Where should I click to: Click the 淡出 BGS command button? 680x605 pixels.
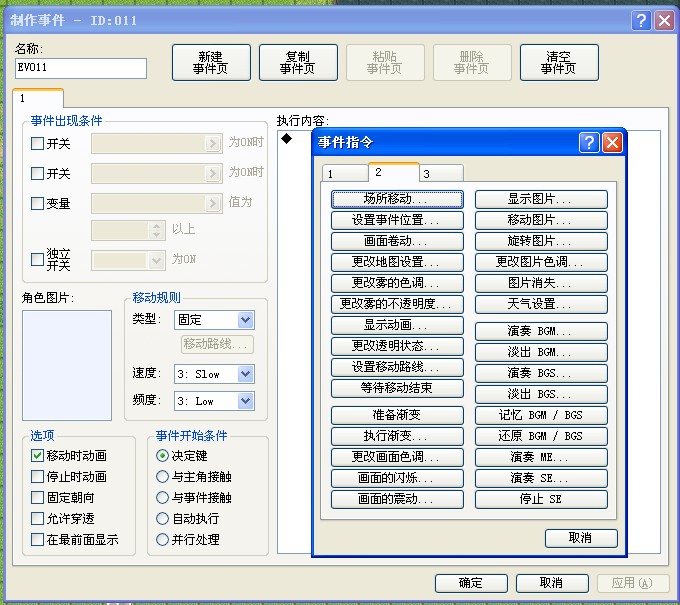pyautogui.click(x=541, y=394)
